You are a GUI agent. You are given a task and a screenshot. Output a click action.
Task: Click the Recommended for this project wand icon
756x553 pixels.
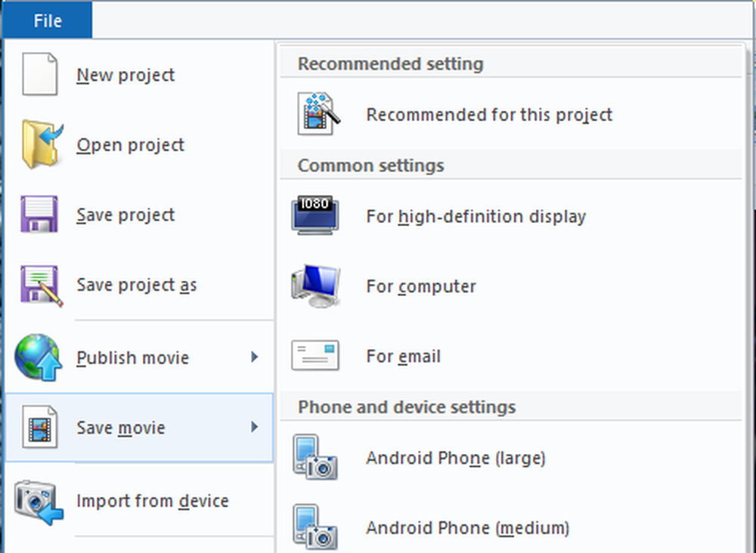[x=318, y=113]
